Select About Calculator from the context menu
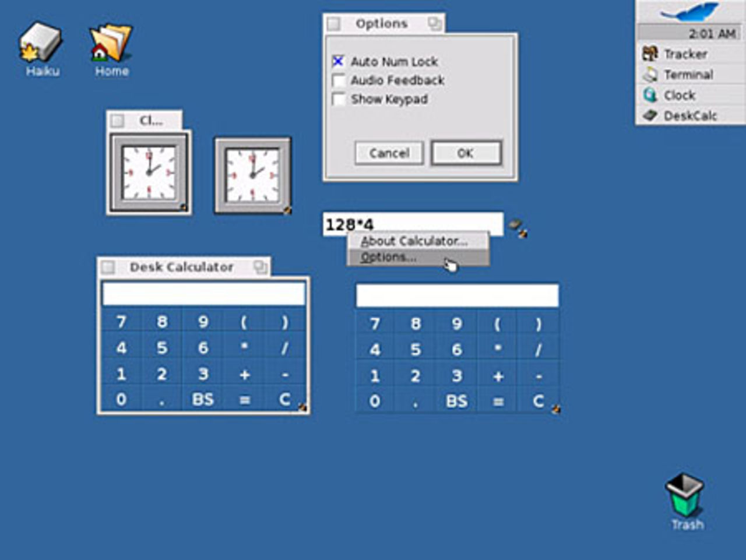Screen dimensions: 746x560 coord(415,241)
